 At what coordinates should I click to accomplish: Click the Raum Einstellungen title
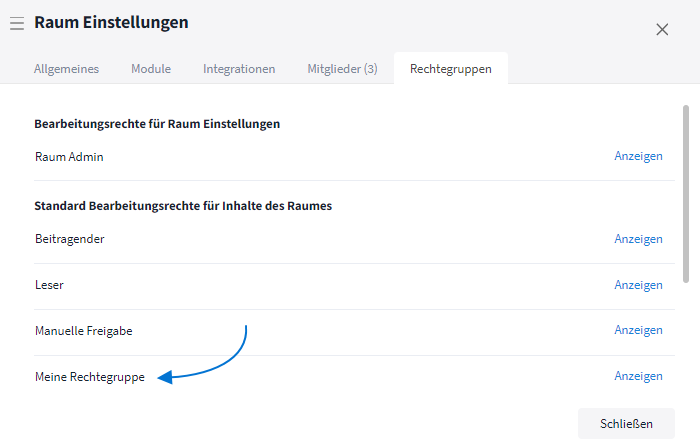111,22
